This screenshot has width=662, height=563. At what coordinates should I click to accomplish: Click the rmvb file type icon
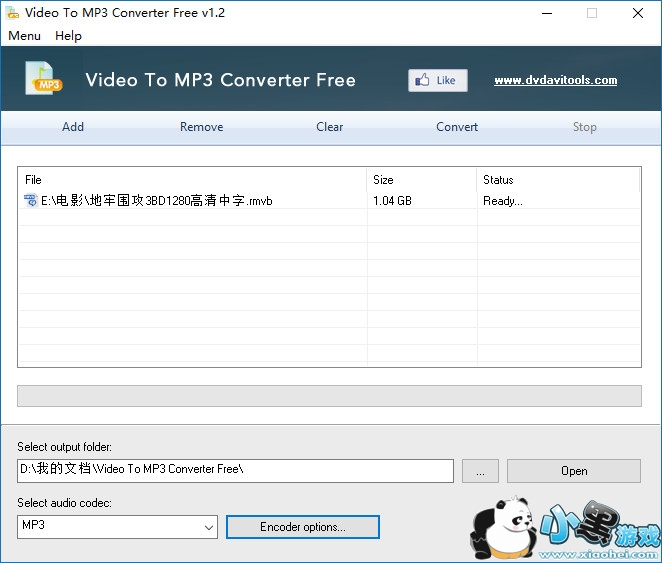[x=30, y=200]
